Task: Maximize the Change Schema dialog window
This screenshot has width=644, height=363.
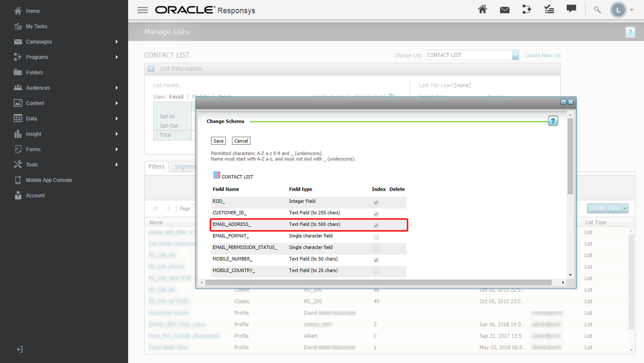Action: point(563,102)
